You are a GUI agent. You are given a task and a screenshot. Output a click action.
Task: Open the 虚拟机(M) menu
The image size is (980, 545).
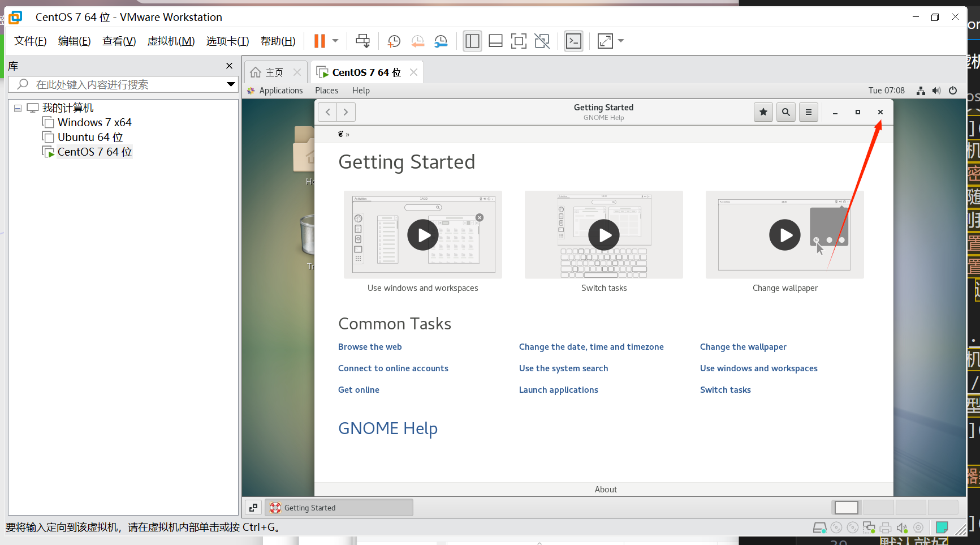(x=171, y=41)
